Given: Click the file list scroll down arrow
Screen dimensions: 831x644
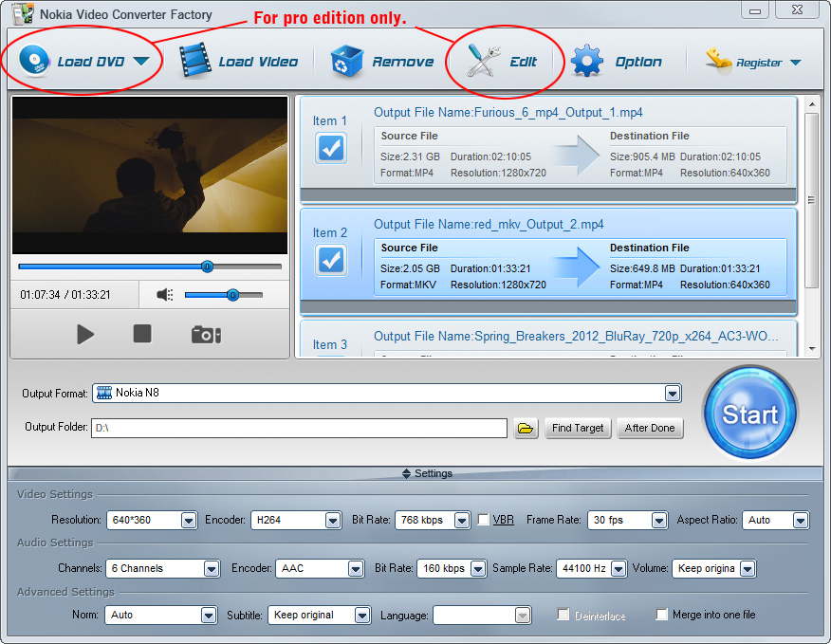Looking at the screenshot, I should point(812,349).
